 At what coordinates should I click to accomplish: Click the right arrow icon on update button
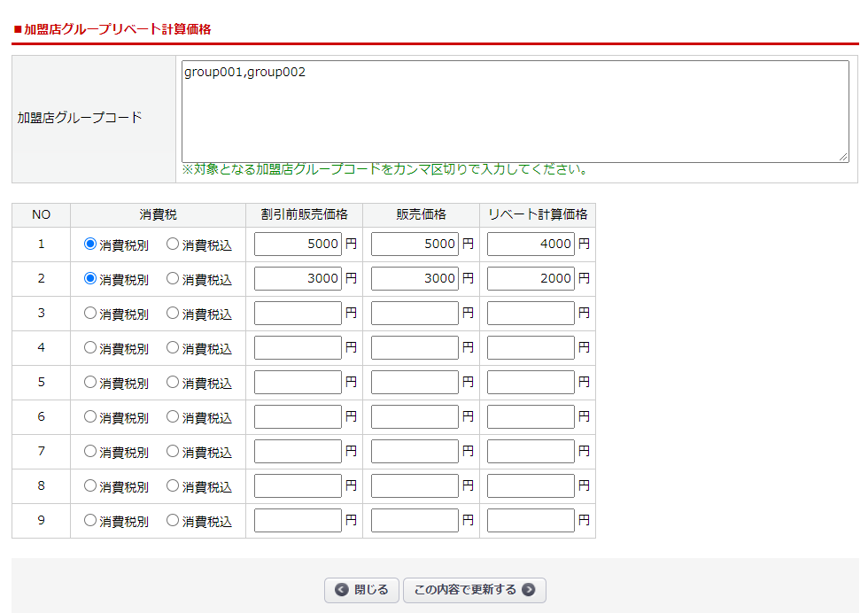coord(529,590)
